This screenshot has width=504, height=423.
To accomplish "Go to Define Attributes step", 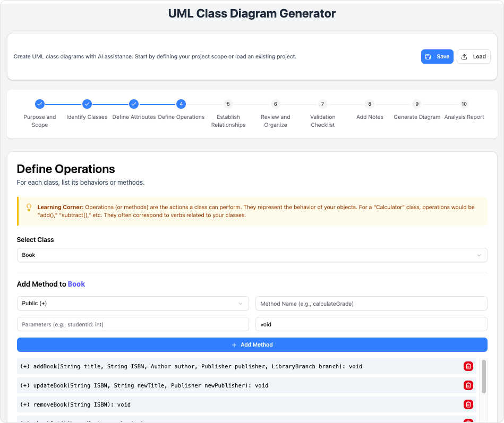I will (x=134, y=104).
